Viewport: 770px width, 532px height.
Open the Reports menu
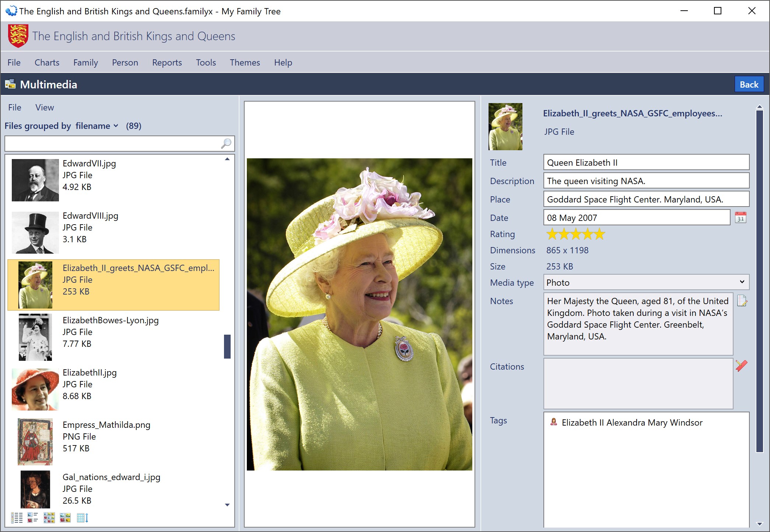[x=167, y=63]
